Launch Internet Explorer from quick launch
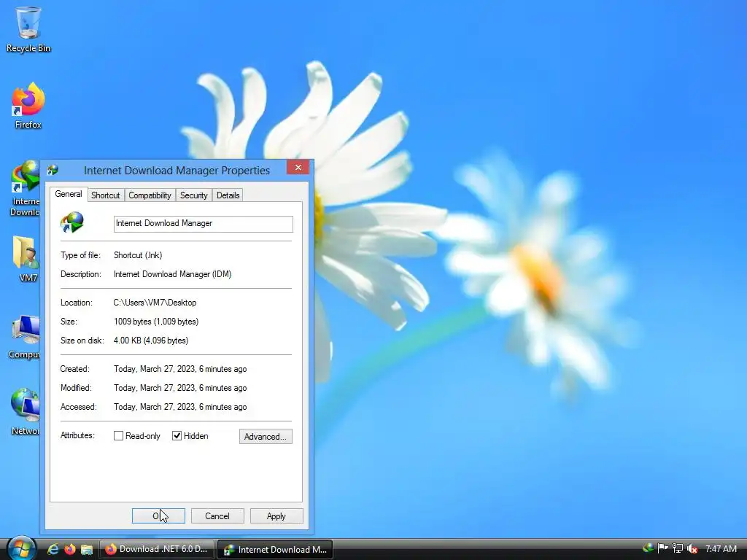747x560 pixels. (53, 550)
